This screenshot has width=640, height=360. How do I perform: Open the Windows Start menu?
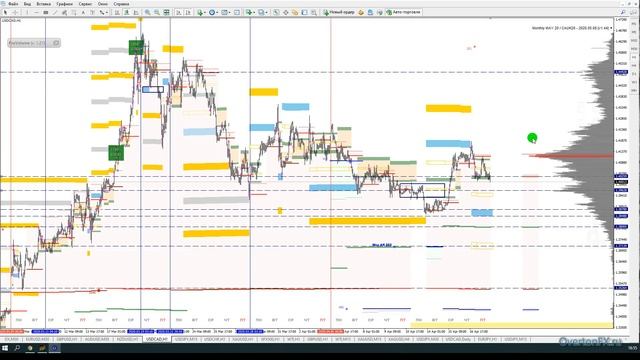click(x=5, y=348)
